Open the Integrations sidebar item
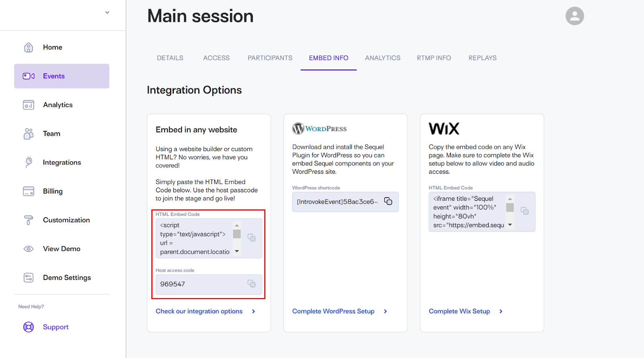The image size is (644, 358). (x=62, y=163)
